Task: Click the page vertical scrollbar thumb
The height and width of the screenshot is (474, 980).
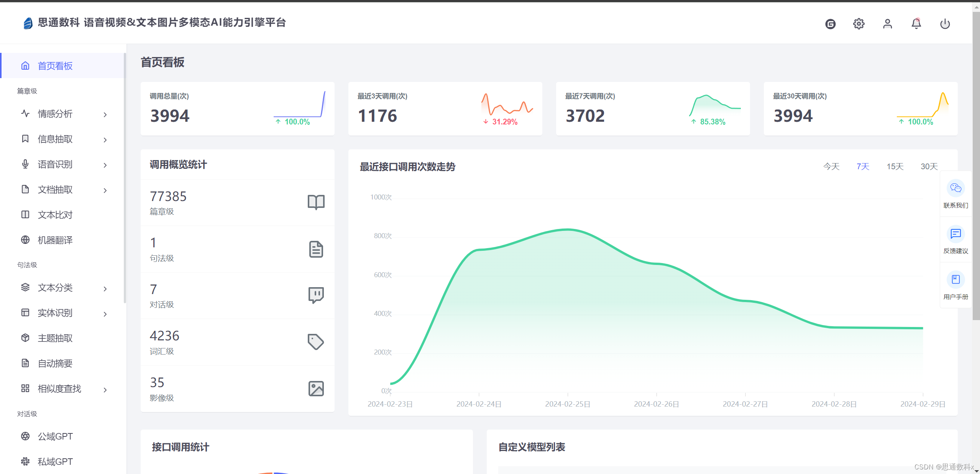Action: pos(976,165)
